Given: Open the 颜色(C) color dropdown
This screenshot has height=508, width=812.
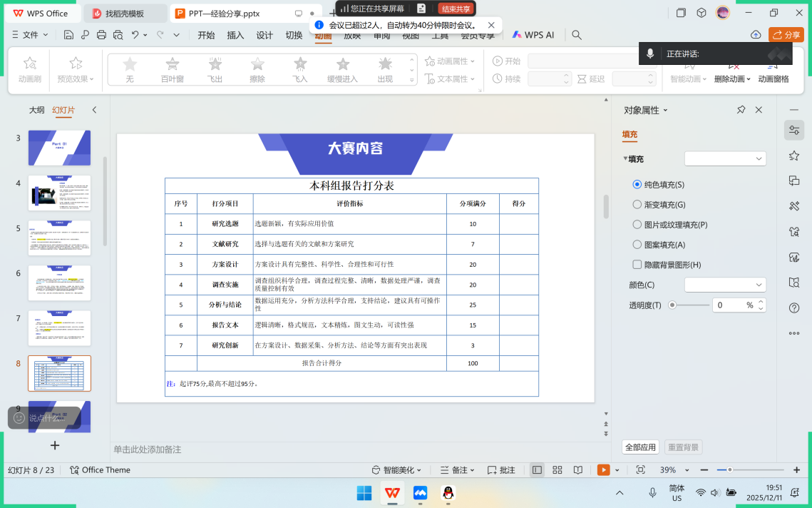Looking at the screenshot, I should 725,285.
